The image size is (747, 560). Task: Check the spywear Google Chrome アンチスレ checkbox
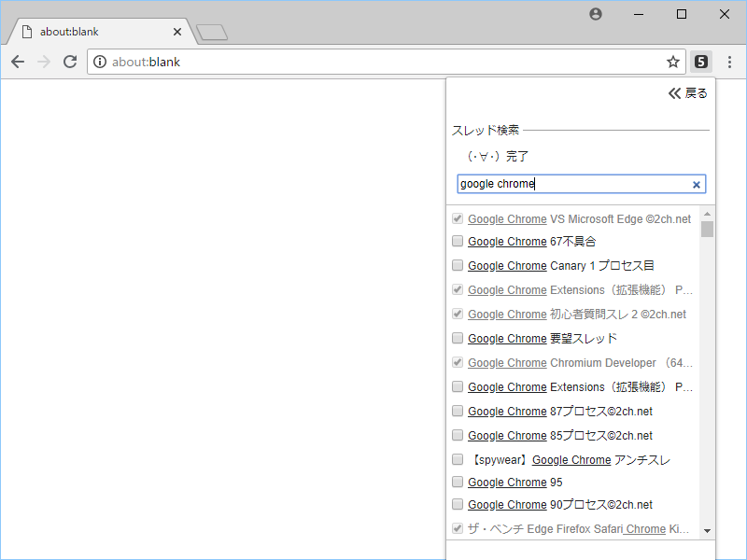tap(458, 459)
